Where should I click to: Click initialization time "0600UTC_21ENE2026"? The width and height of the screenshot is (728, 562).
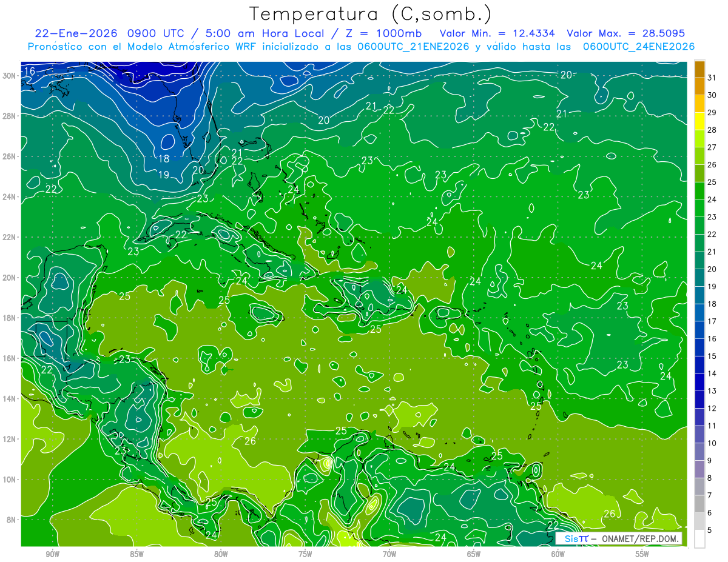point(411,47)
